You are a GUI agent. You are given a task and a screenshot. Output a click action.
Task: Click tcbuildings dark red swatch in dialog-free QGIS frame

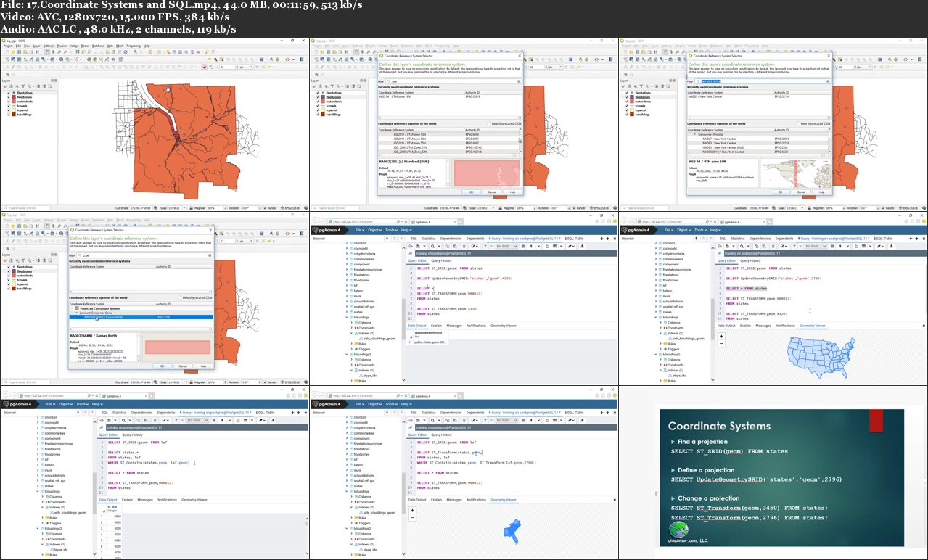click(x=14, y=115)
